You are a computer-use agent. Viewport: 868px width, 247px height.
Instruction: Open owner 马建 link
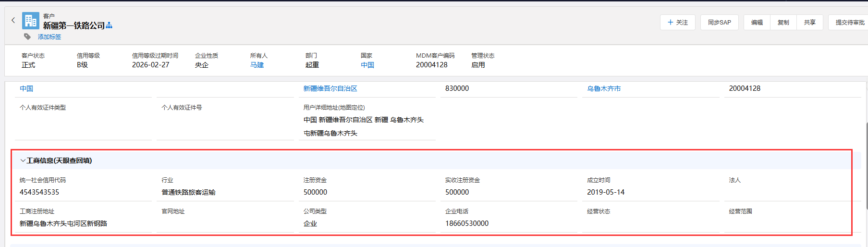click(x=257, y=65)
